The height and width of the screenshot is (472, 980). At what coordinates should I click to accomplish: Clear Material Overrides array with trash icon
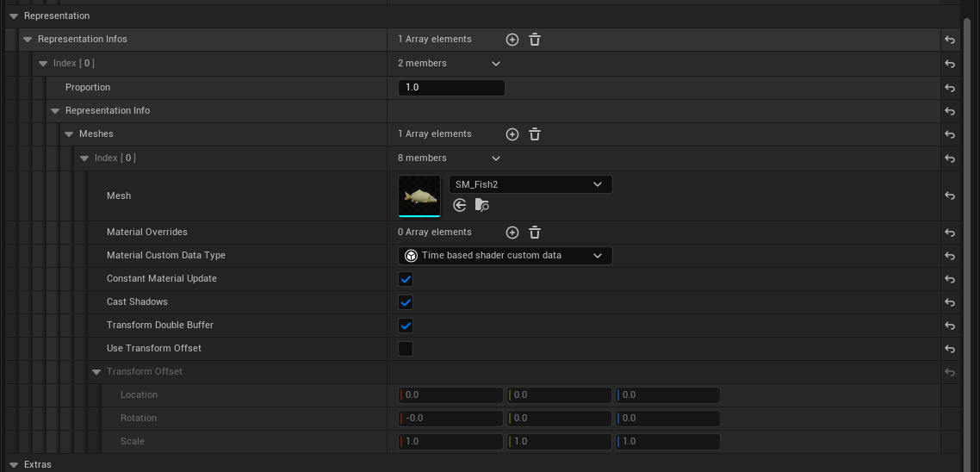click(x=535, y=233)
